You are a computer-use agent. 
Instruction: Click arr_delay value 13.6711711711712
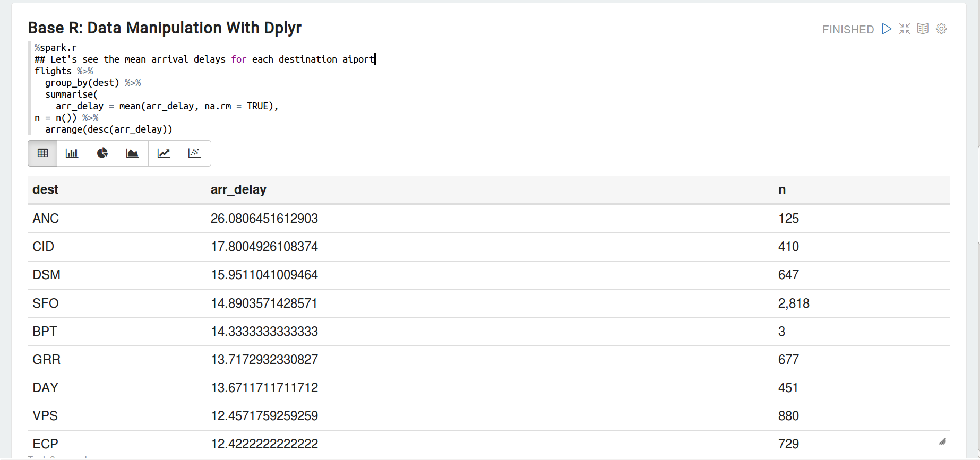(x=264, y=387)
